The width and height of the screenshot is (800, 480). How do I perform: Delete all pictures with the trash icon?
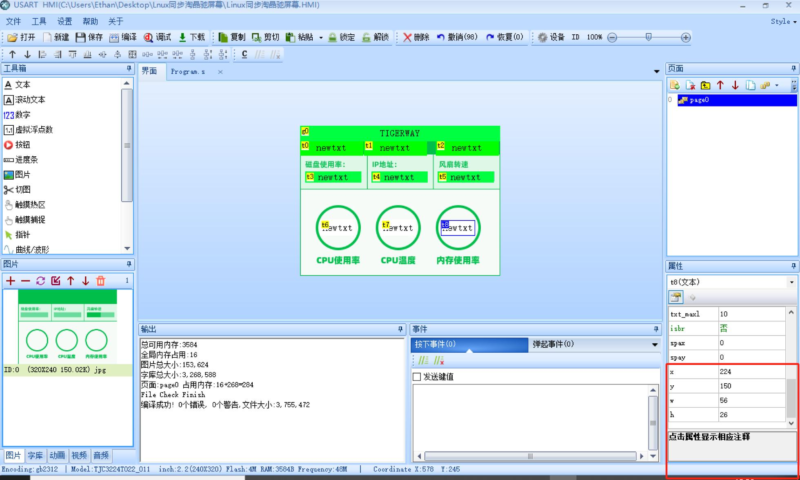click(101, 281)
